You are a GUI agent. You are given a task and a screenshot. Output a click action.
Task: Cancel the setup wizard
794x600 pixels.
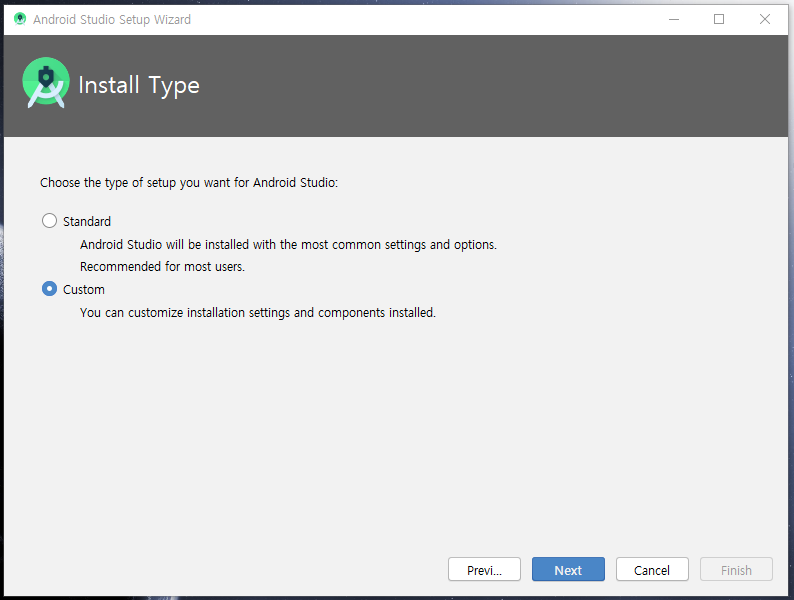click(x=652, y=570)
